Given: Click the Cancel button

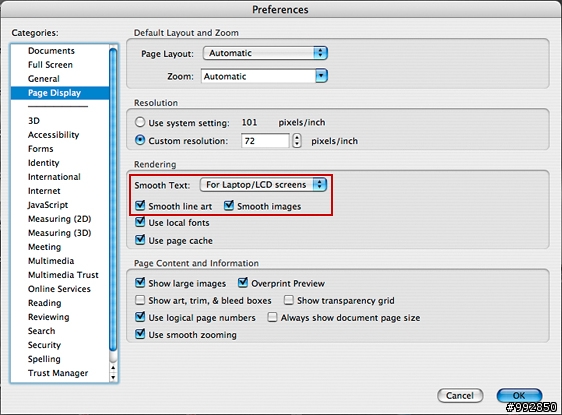Looking at the screenshot, I should tap(460, 395).
